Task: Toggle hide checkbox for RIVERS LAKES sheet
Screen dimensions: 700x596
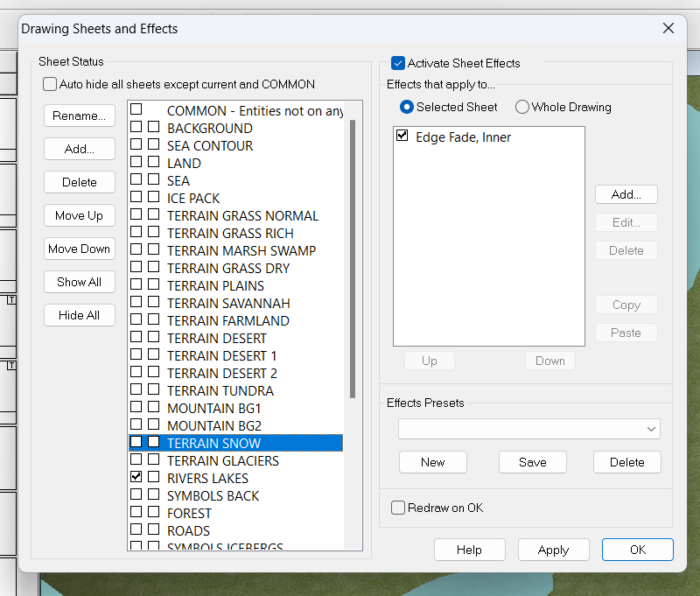Action: pos(136,478)
